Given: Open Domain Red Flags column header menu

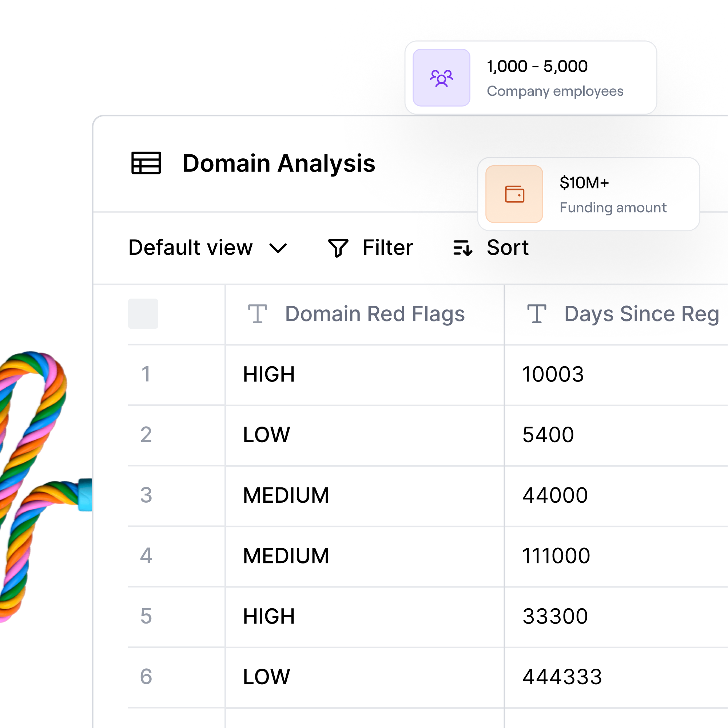Looking at the screenshot, I should coord(375,314).
